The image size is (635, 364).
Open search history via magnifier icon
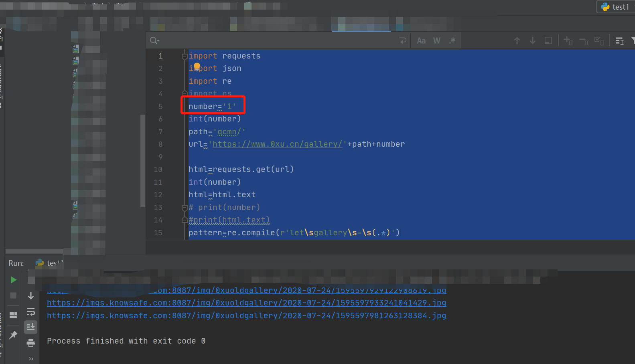pyautogui.click(x=154, y=40)
